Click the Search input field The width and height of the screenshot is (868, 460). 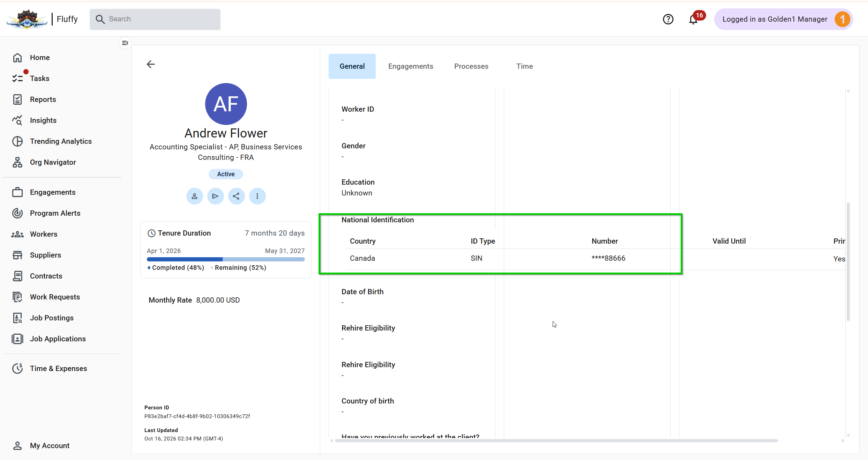(155, 19)
